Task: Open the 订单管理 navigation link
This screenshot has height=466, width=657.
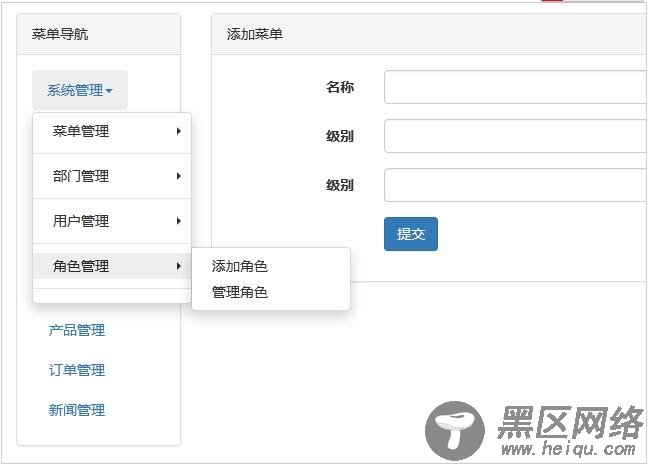Action: (77, 370)
